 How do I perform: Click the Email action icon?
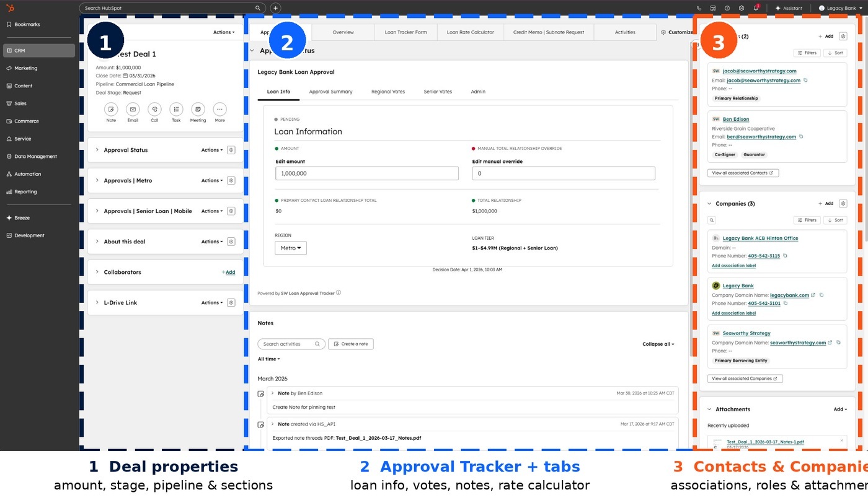coord(133,109)
